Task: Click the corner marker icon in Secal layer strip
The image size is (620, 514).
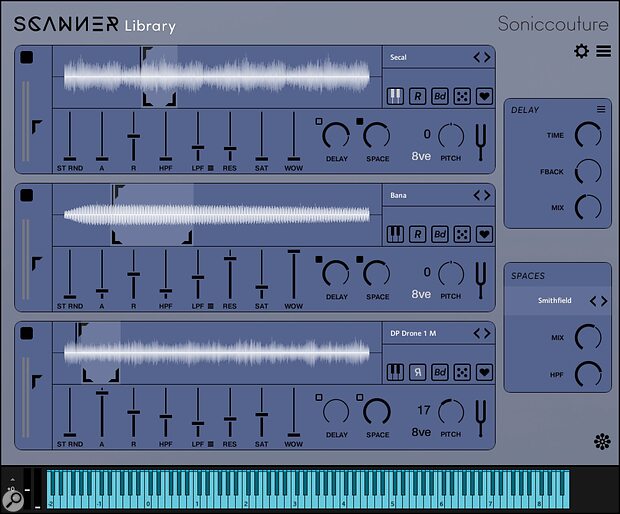Action: pyautogui.click(x=37, y=127)
